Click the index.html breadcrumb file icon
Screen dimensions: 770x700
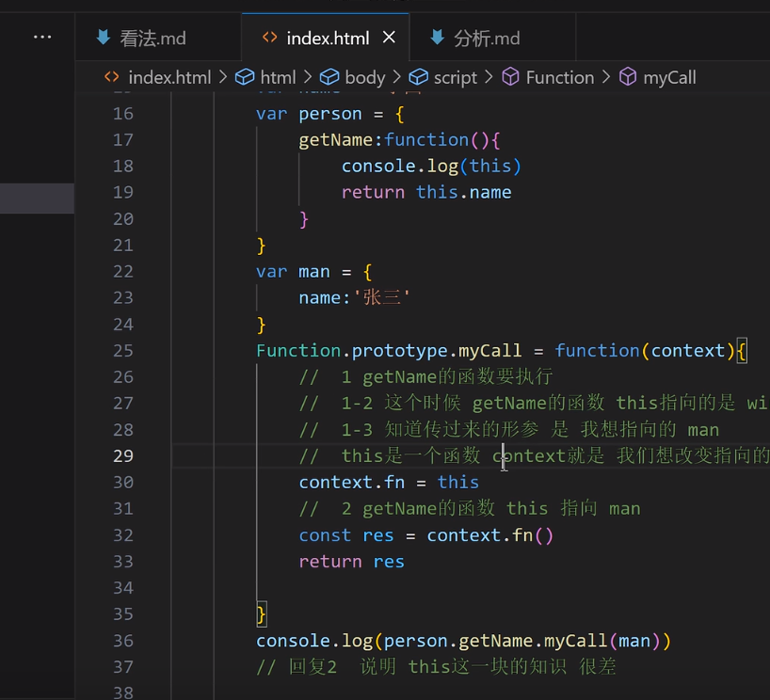[x=111, y=77]
